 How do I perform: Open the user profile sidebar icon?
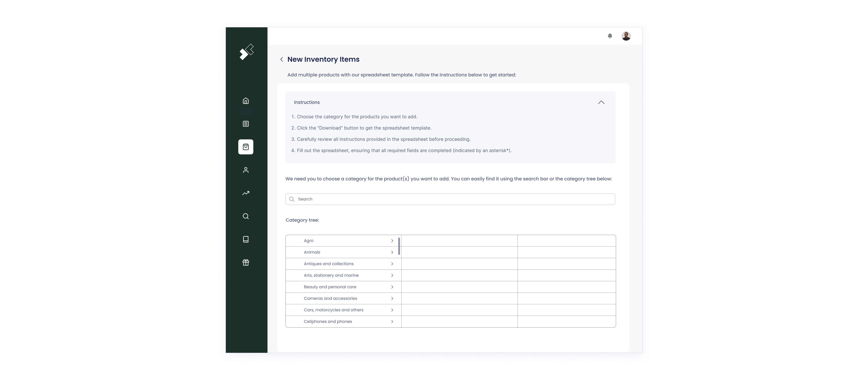[x=246, y=170]
